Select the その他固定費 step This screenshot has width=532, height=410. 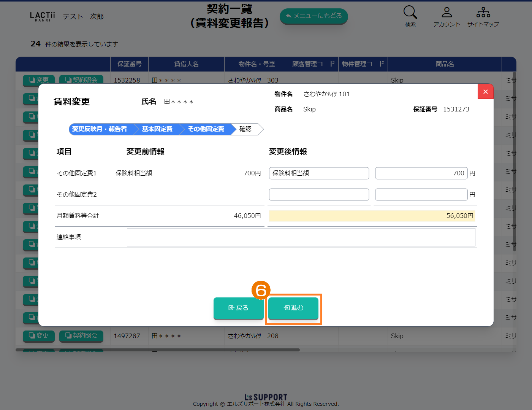206,129
